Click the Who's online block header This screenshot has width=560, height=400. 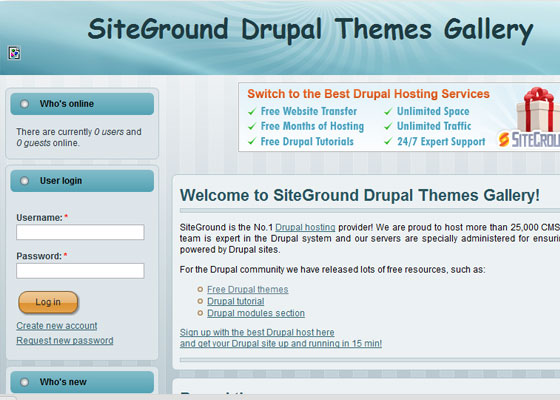(82, 104)
